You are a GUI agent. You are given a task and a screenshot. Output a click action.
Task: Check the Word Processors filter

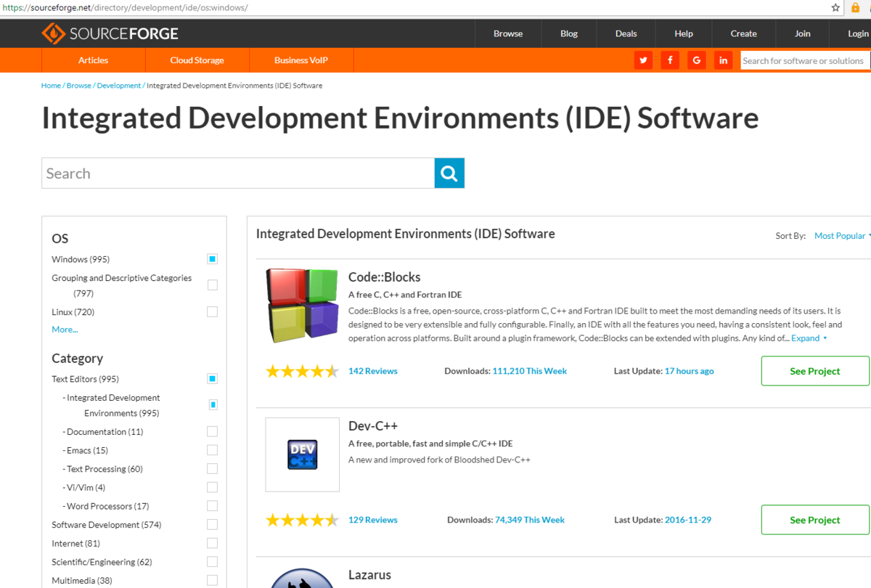pos(212,506)
